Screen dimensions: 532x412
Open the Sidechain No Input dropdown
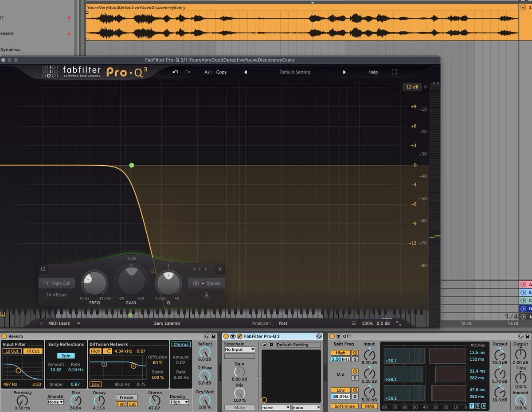coord(240,350)
